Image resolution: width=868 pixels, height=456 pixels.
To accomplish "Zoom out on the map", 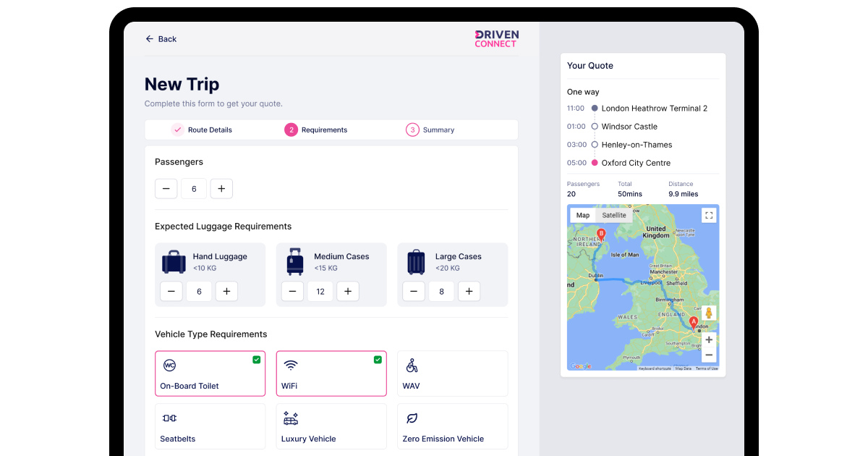I will (709, 355).
